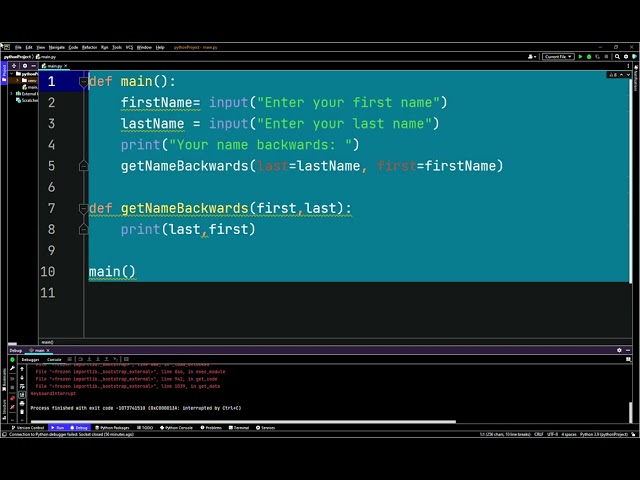Run the current file with green play icon
The height and width of the screenshot is (480, 640).
point(580,57)
